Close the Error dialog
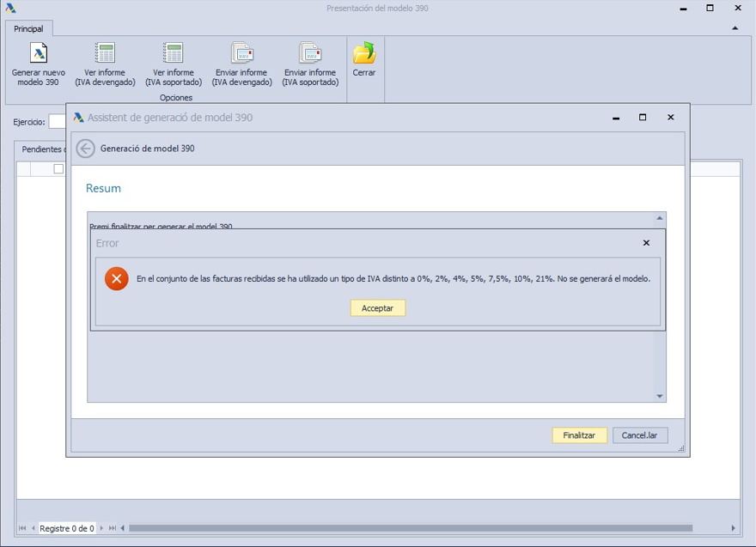The image size is (756, 547). [x=647, y=243]
